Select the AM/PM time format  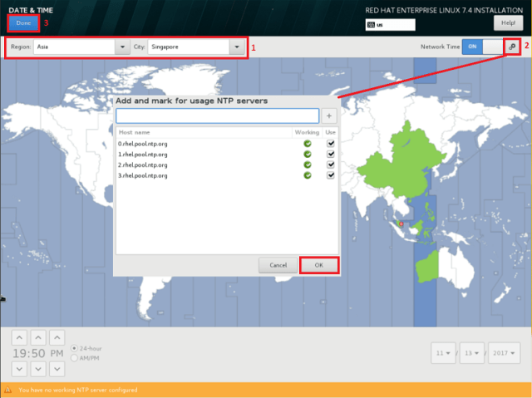74,358
